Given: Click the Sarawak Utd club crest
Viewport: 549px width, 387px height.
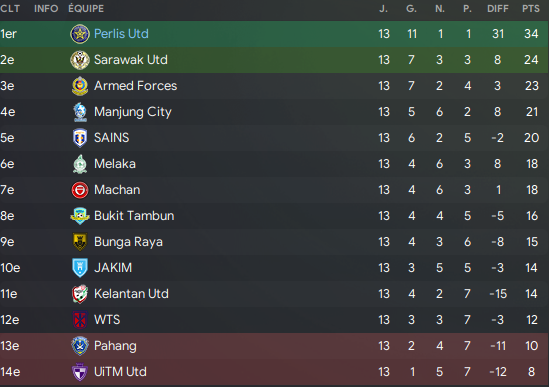Looking at the screenshot, I should tap(80, 60).
